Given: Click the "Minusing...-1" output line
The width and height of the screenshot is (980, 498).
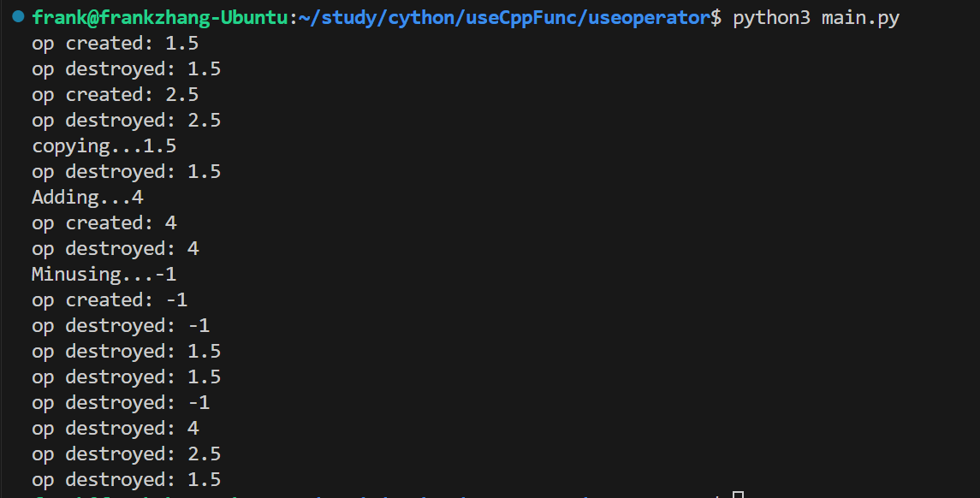Looking at the screenshot, I should click(x=104, y=275).
